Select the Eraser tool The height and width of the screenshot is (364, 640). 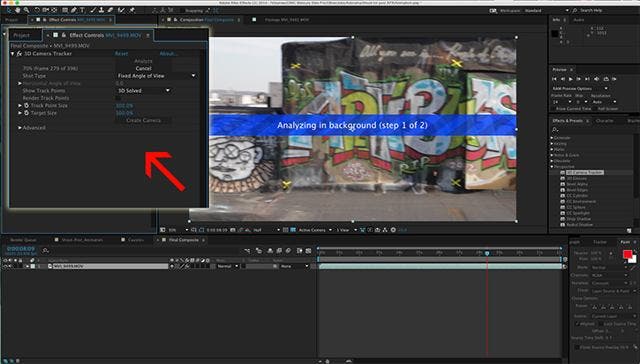pyautogui.click(x=110, y=10)
